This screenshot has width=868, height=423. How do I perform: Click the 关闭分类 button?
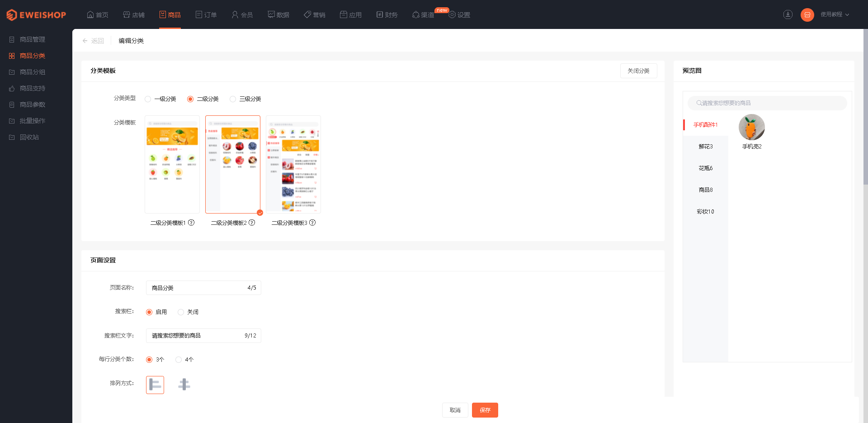point(638,71)
